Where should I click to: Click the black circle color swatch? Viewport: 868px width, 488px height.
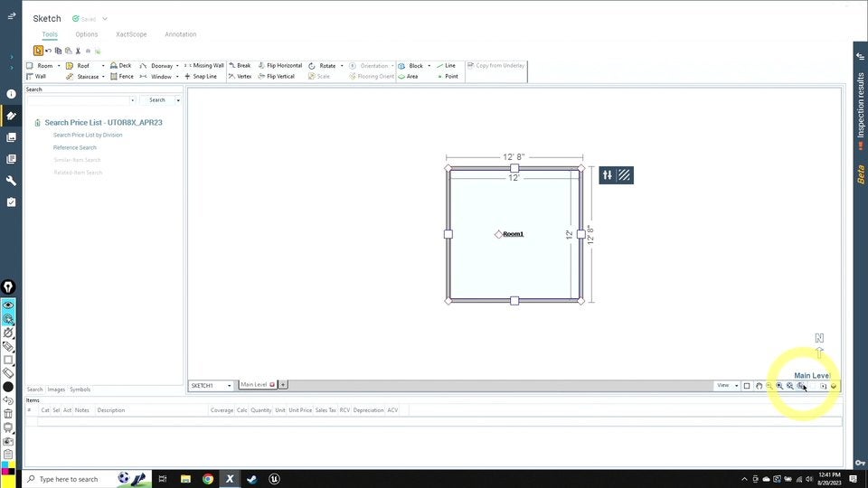(8, 387)
